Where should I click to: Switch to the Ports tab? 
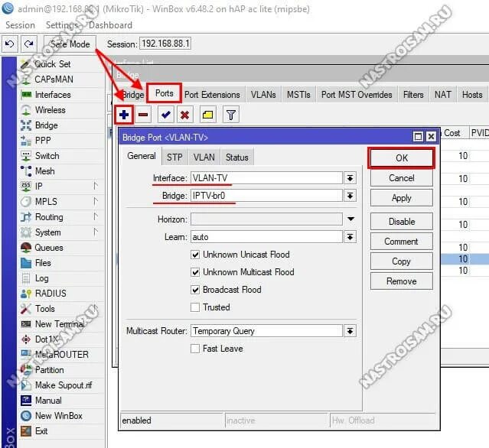pyautogui.click(x=164, y=93)
